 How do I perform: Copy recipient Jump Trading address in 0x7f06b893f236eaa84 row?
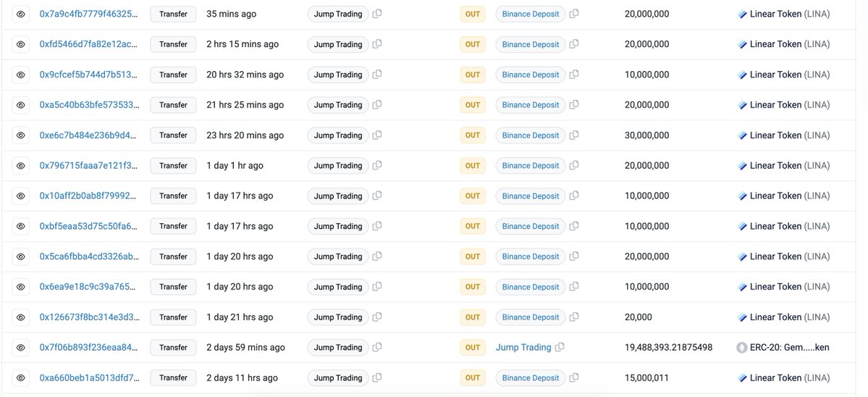(x=560, y=347)
